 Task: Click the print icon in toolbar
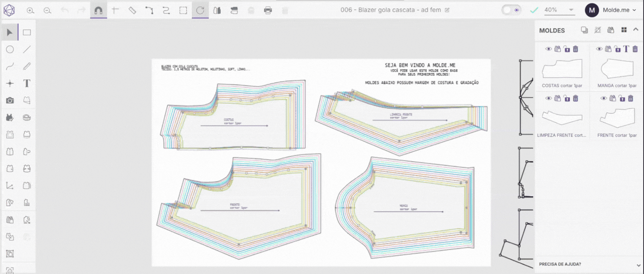pyautogui.click(x=268, y=10)
